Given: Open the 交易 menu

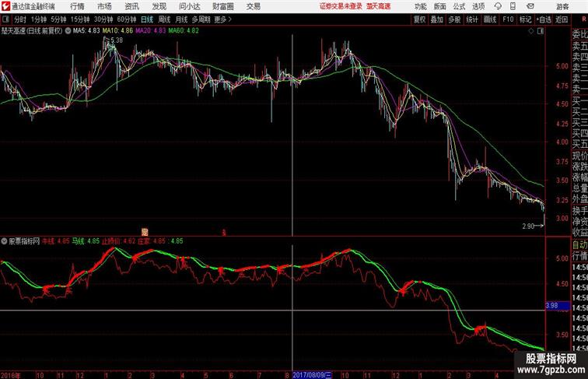Looking at the screenshot, I should pyautogui.click(x=253, y=6).
